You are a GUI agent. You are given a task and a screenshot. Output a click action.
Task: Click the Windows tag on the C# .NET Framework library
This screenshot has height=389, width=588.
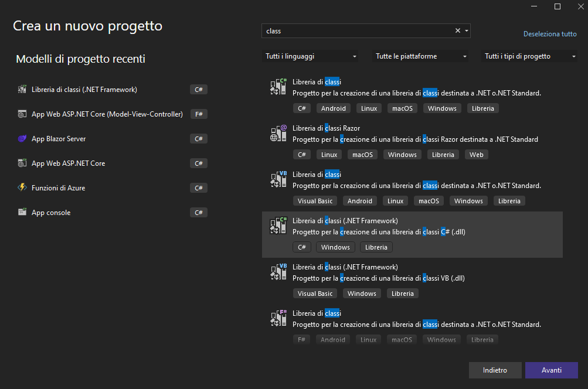coord(335,247)
